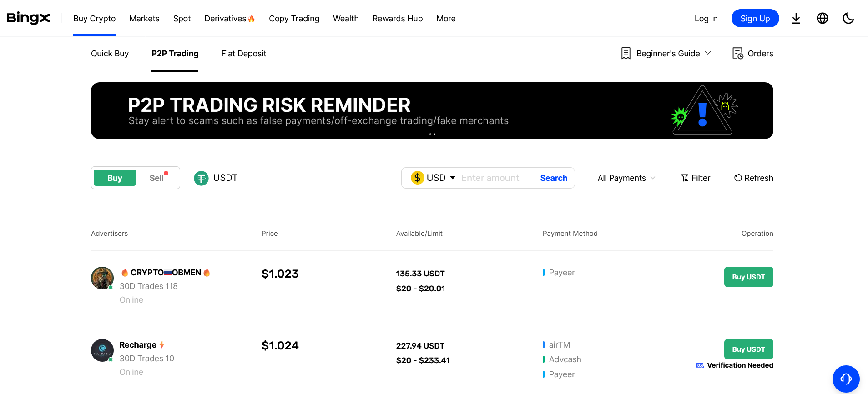Open Recharge advertiser avatar
868x394 pixels.
point(102,350)
